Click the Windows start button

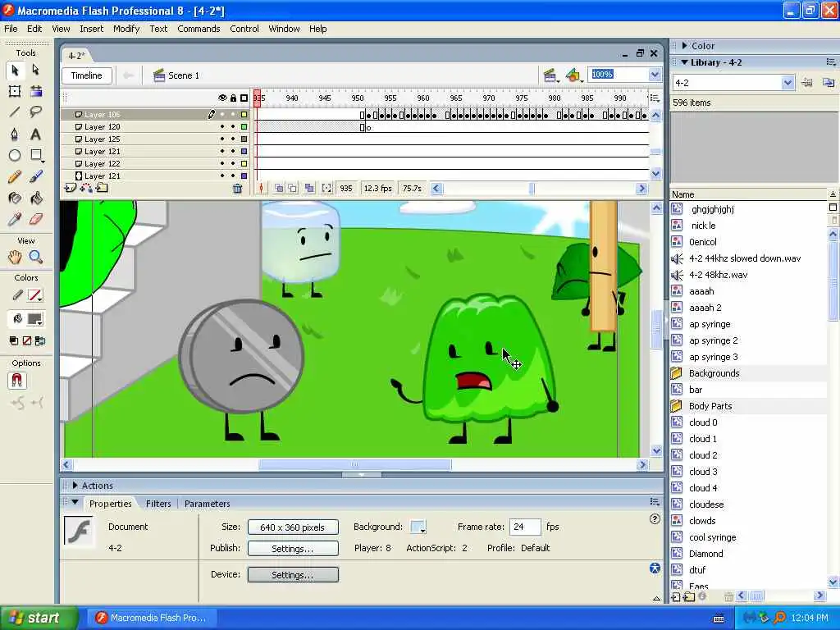point(39,618)
